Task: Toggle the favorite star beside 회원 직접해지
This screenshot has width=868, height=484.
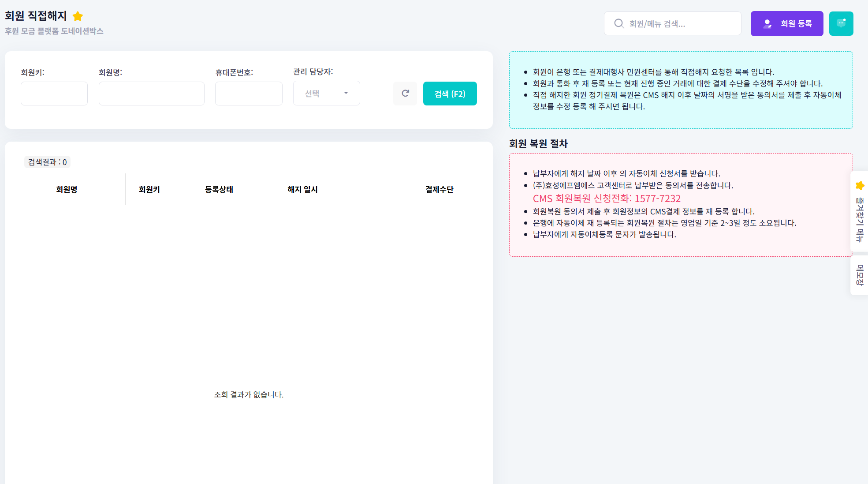Action: pos(78,16)
